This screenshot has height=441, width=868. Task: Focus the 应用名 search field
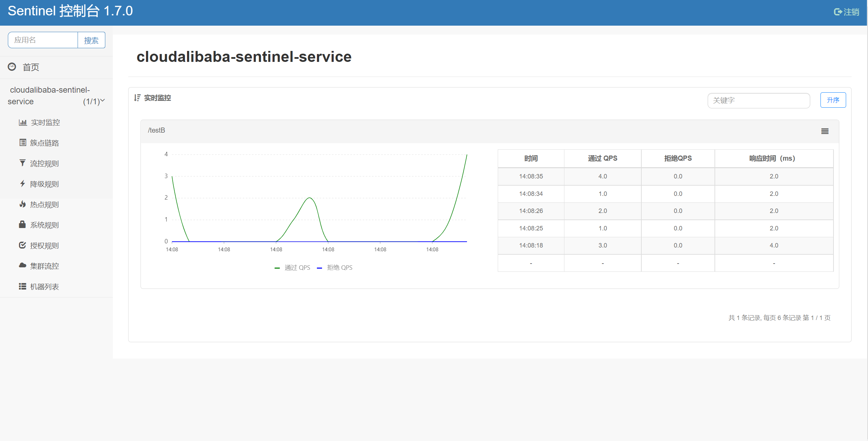[43, 40]
